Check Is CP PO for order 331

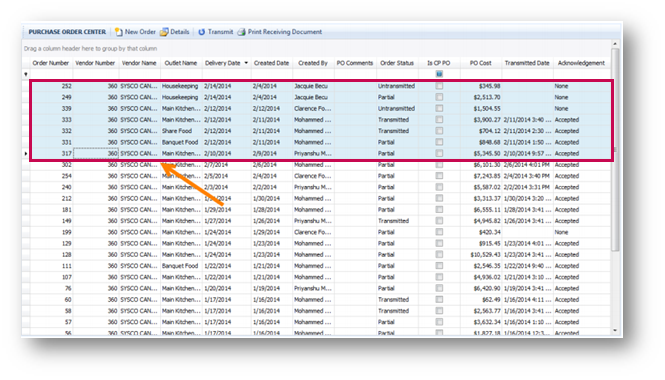439,142
